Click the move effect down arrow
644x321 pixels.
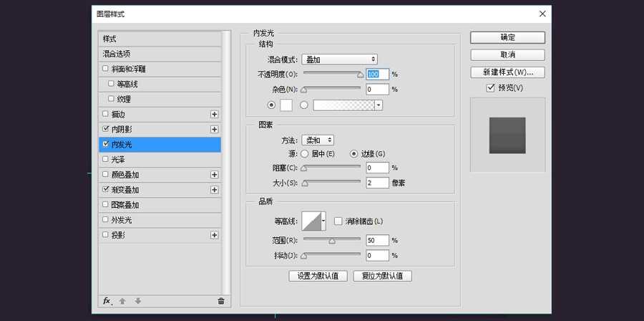(x=137, y=301)
